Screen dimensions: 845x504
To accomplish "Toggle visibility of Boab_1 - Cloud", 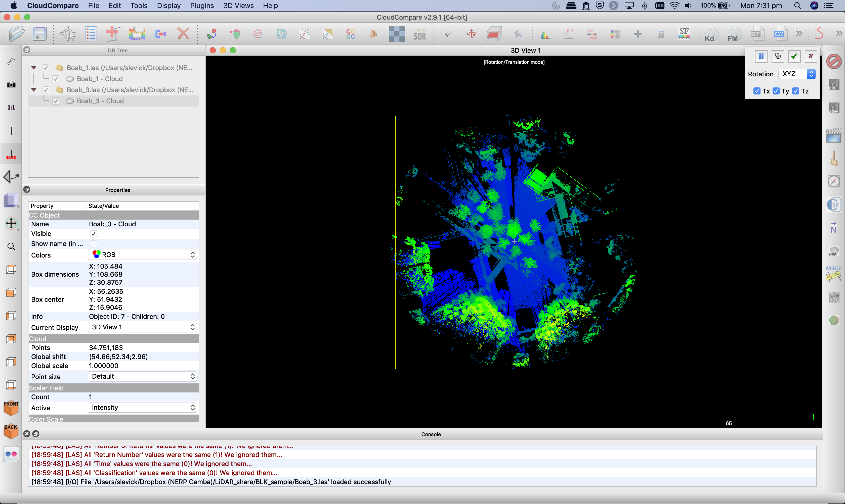I will coord(56,79).
